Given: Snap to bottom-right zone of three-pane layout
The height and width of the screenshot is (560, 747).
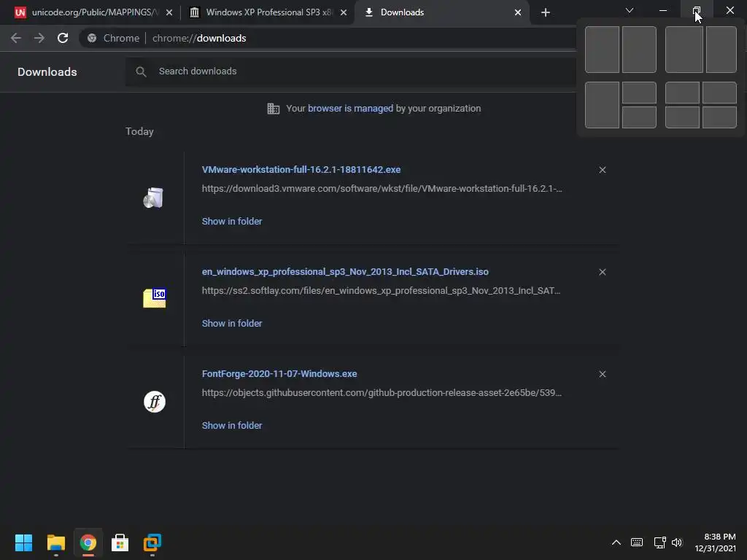Looking at the screenshot, I should 639,117.
